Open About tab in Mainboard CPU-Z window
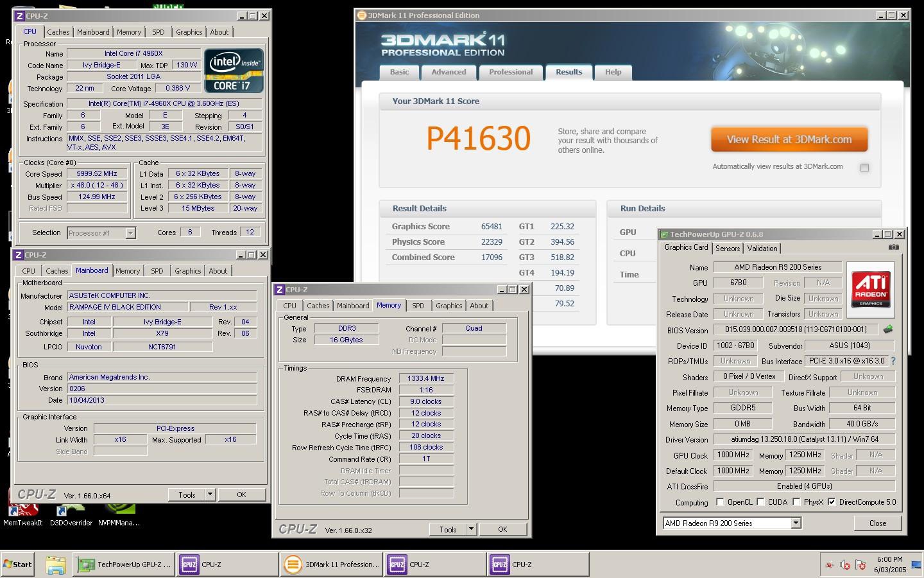 (x=218, y=271)
